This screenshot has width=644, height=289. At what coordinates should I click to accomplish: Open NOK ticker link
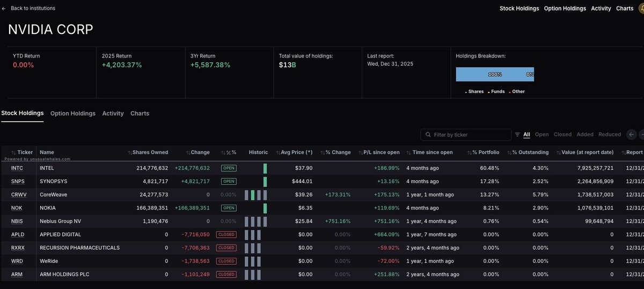coord(17,208)
